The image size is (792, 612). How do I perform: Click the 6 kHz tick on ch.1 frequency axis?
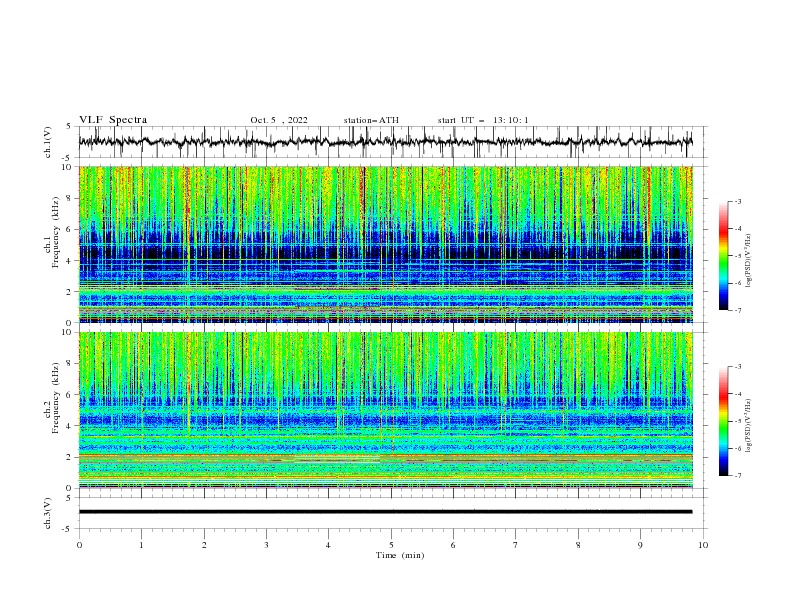70,229
